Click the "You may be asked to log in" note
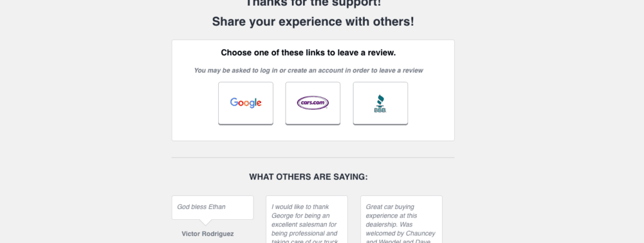The width and height of the screenshot is (644, 243). [x=308, y=70]
